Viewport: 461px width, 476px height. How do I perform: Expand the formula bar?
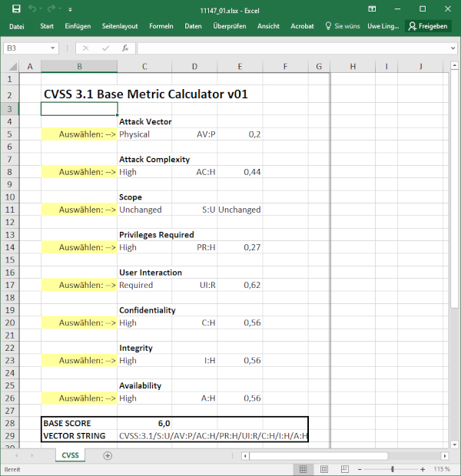pyautogui.click(x=451, y=48)
